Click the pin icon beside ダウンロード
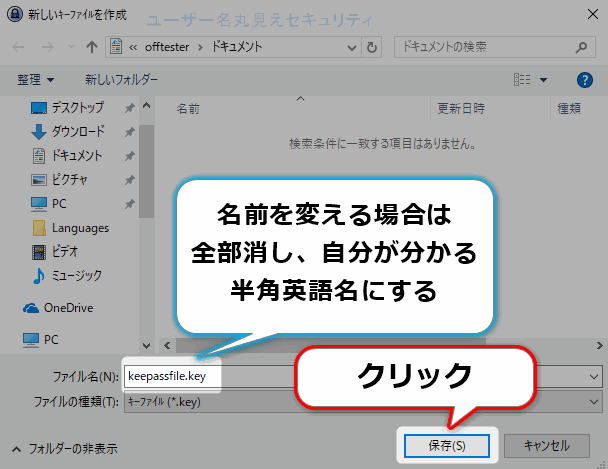Image resolution: width=608 pixels, height=469 pixels. pos(130,132)
